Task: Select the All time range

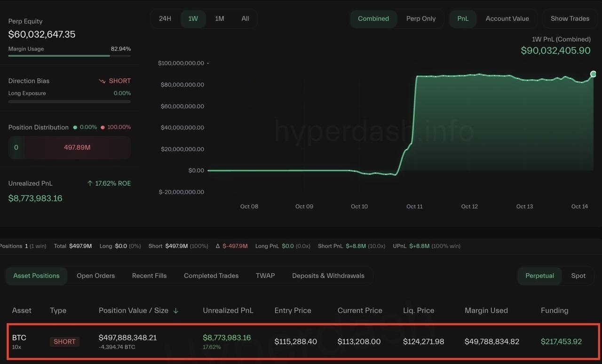Action: (x=245, y=19)
